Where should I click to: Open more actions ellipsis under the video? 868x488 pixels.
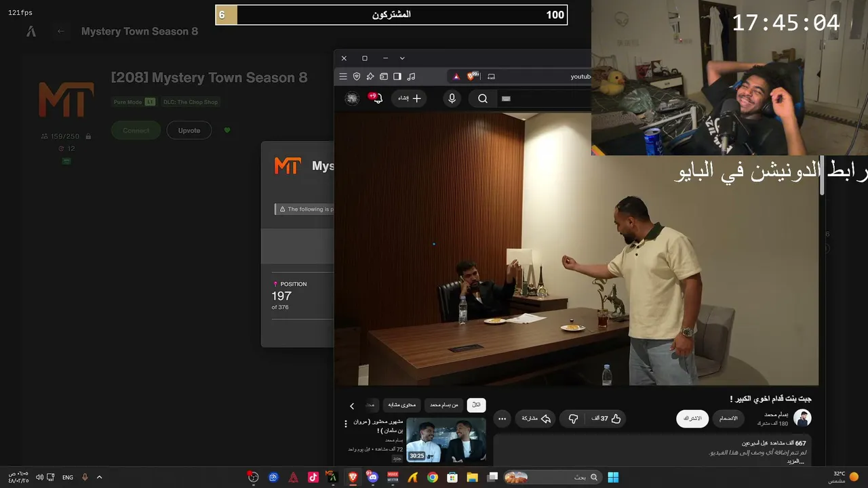coord(502,419)
